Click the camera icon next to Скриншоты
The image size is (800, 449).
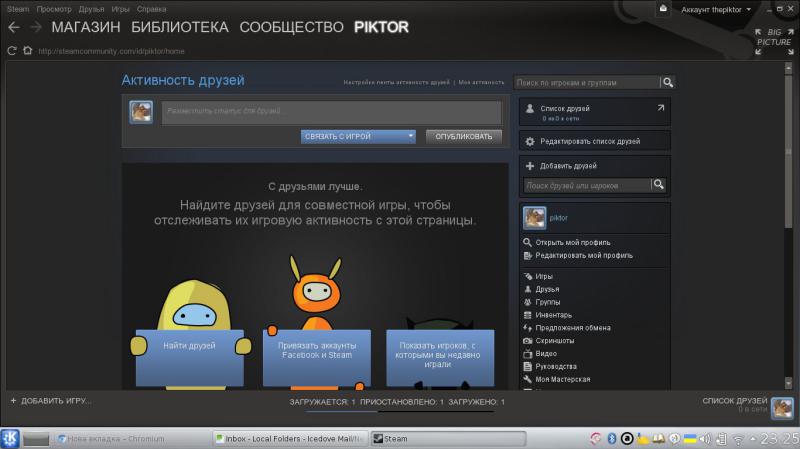click(x=528, y=340)
